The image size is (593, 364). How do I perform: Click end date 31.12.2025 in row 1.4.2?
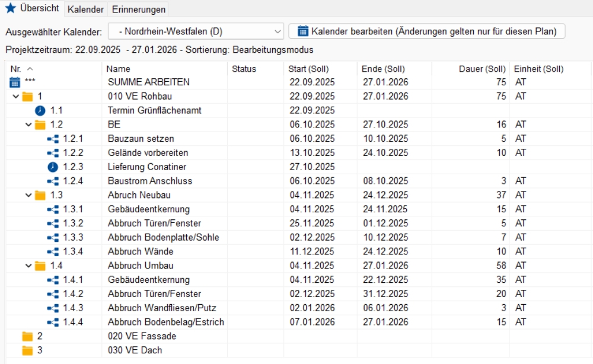point(386,293)
